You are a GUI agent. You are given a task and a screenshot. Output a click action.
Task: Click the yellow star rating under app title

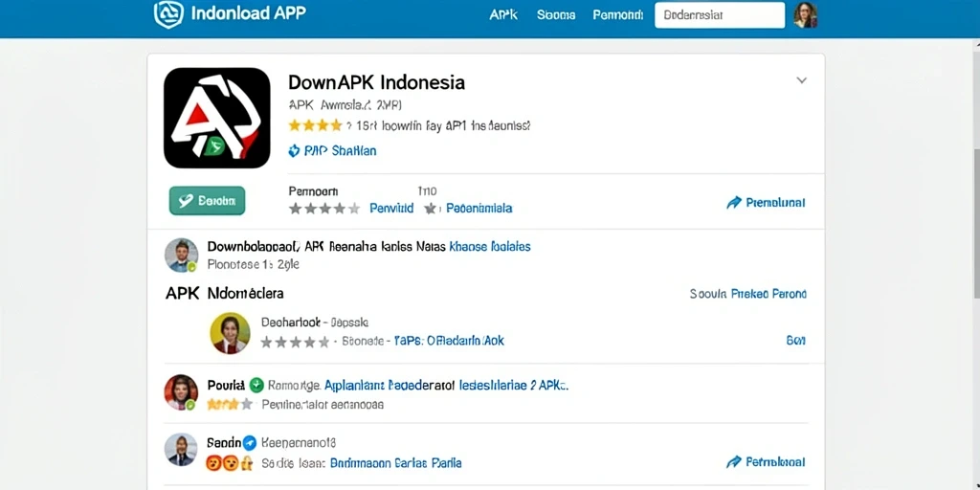click(x=315, y=125)
